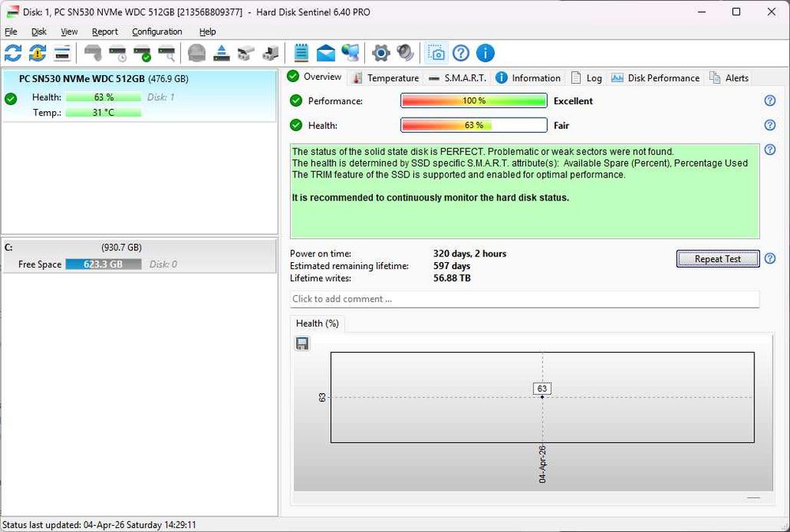Click the floppy save icon above health graph

tap(302, 344)
